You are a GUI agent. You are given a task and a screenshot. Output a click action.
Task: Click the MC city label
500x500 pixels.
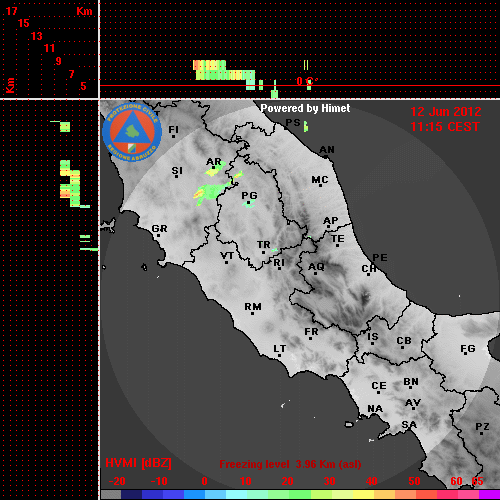point(320,180)
